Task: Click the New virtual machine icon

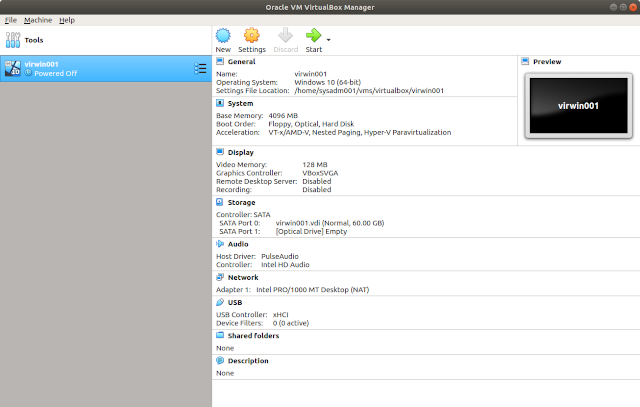Action: tap(222, 37)
